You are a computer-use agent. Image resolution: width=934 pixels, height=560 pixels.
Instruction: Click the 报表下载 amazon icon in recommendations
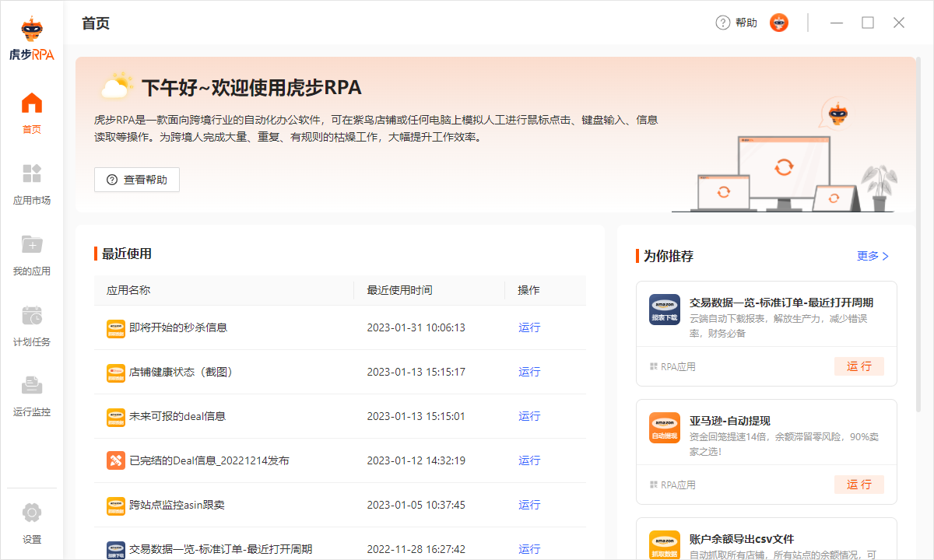665,310
